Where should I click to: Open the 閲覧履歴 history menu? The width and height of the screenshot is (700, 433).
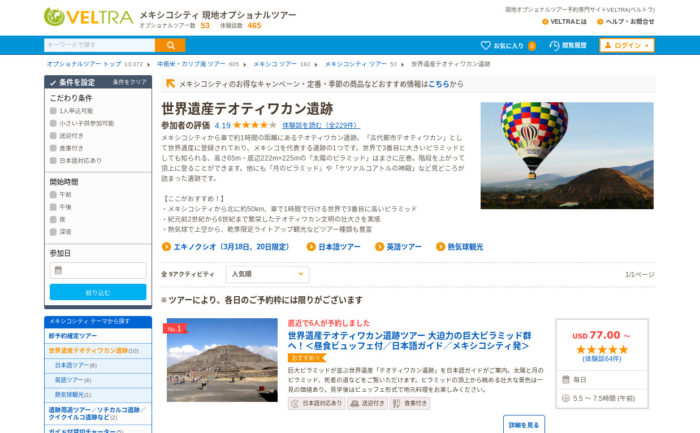pos(567,46)
